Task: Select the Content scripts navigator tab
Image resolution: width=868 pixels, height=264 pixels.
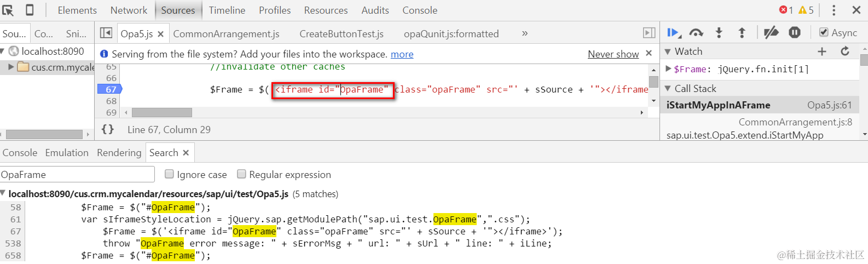Action: [44, 33]
